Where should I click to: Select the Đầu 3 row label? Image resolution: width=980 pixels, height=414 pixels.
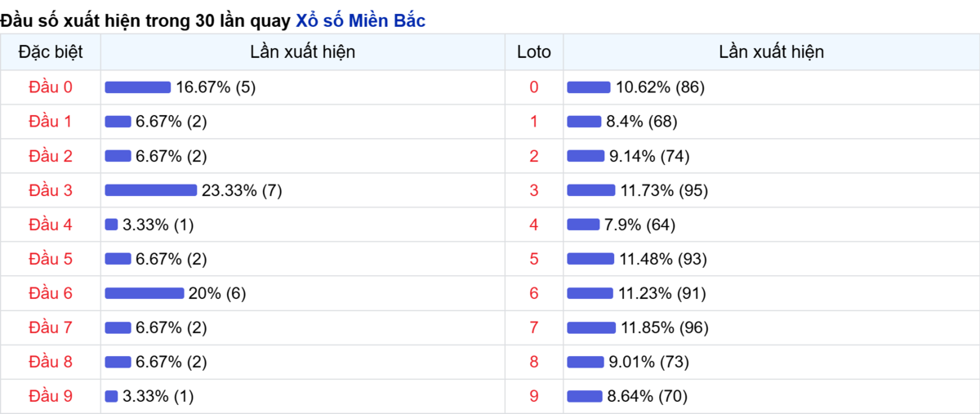(x=51, y=190)
